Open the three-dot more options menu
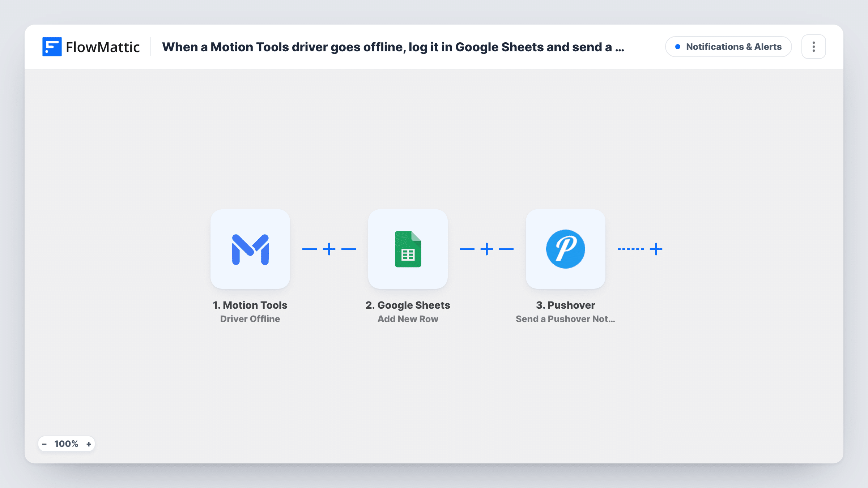The height and width of the screenshot is (488, 868). point(814,47)
